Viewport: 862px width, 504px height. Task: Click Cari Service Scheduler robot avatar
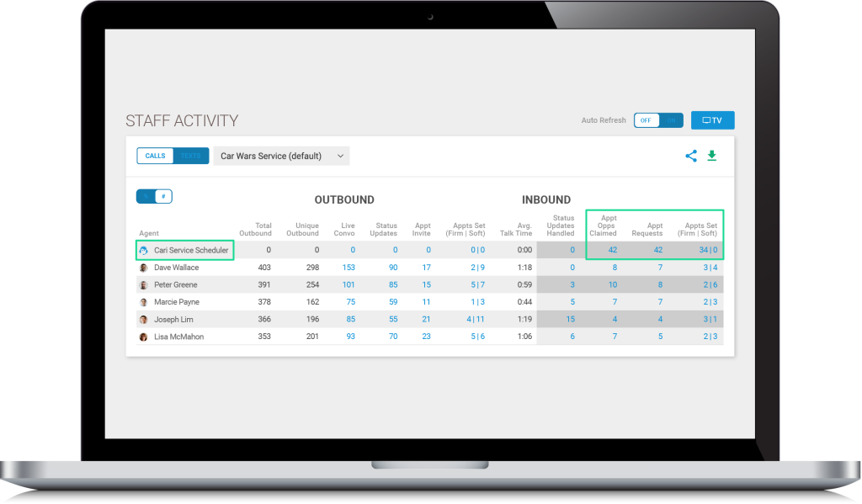click(143, 251)
